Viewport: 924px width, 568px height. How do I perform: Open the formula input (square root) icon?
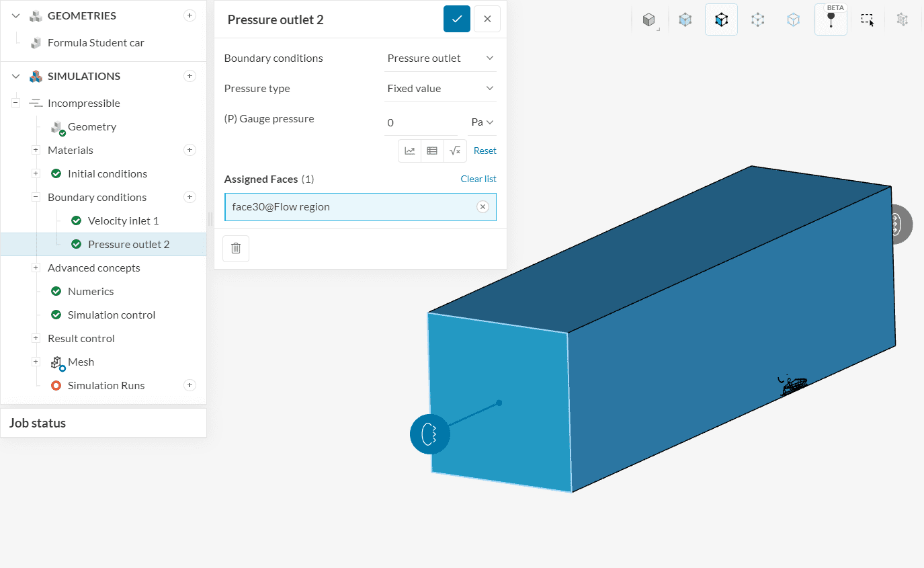click(x=455, y=151)
